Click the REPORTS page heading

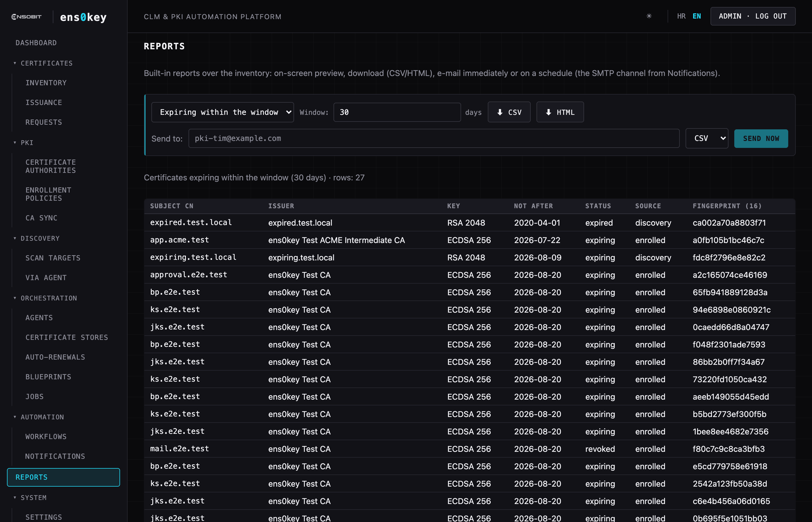coord(164,46)
